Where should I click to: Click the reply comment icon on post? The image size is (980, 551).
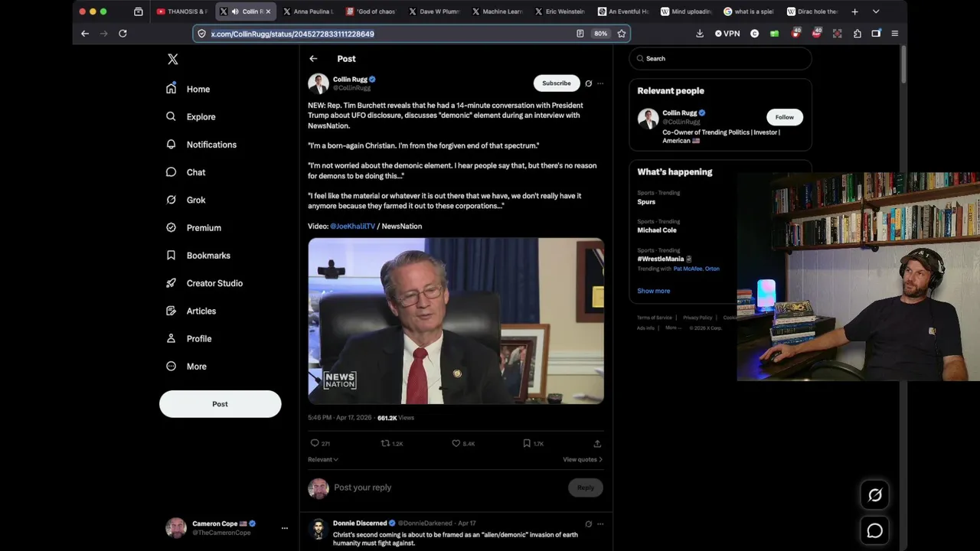tap(315, 443)
